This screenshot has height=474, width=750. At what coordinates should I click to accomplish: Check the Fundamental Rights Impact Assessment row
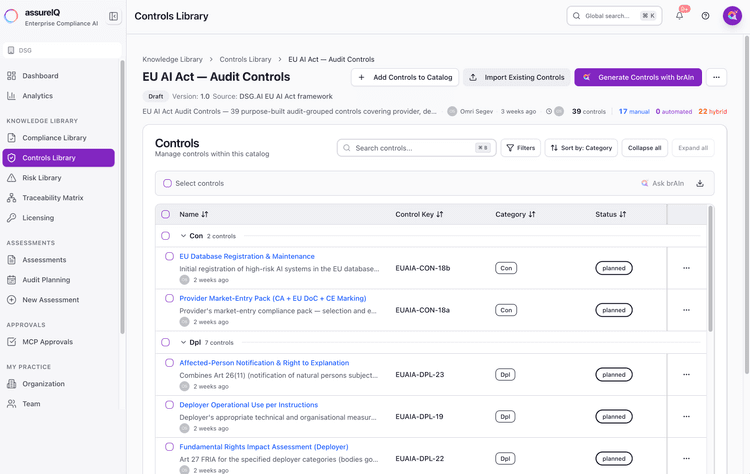pyautogui.click(x=169, y=447)
